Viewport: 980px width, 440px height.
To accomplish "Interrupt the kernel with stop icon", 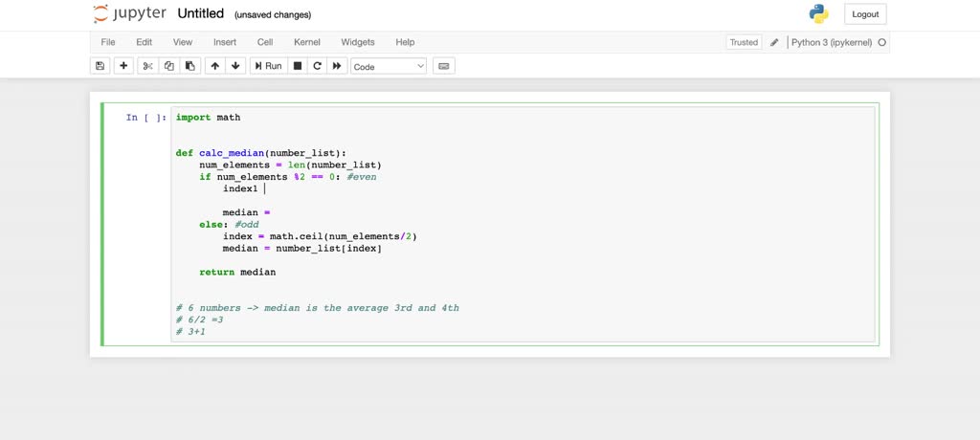I will pyautogui.click(x=298, y=66).
